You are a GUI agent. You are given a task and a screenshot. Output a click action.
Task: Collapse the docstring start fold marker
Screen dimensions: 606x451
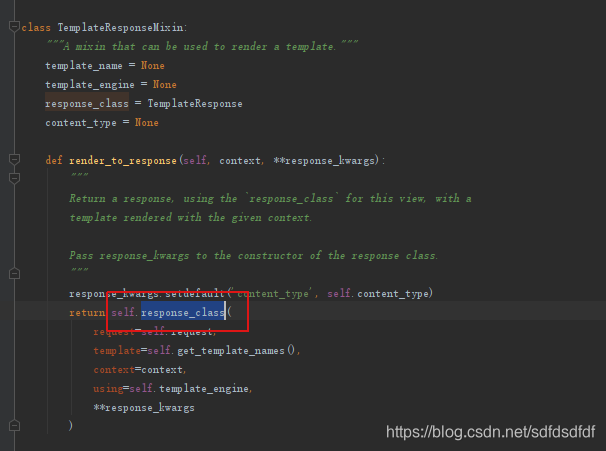(x=14, y=179)
